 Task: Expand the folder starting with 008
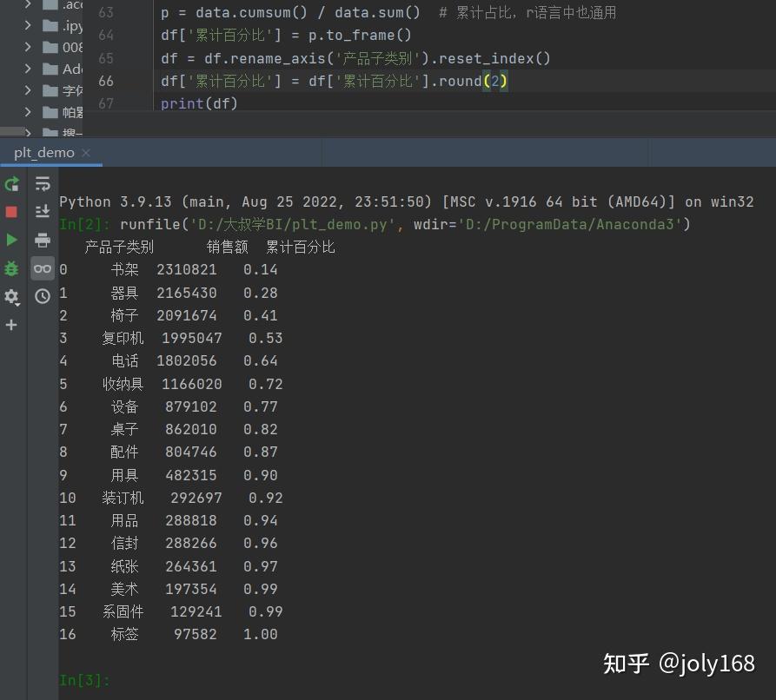click(28, 47)
